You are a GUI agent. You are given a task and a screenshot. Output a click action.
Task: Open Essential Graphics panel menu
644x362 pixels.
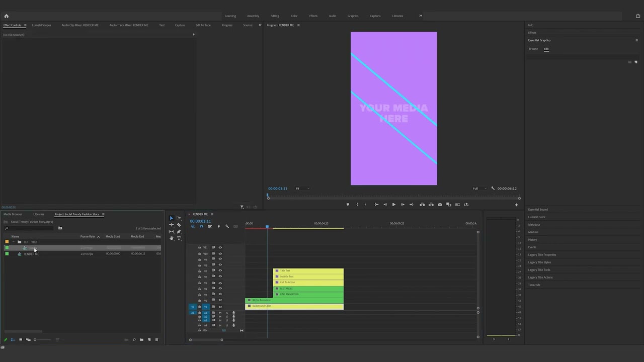click(636, 40)
